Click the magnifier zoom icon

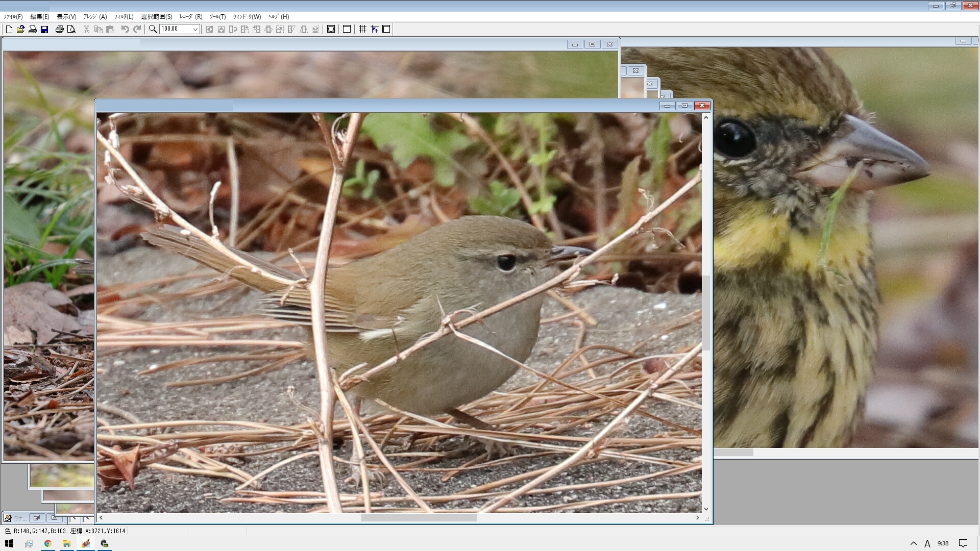[x=153, y=29]
